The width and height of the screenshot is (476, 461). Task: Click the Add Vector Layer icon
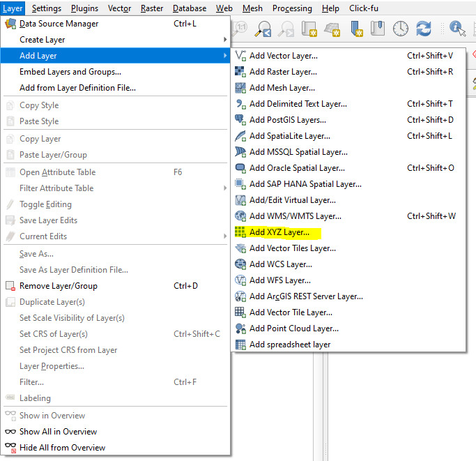click(240, 56)
